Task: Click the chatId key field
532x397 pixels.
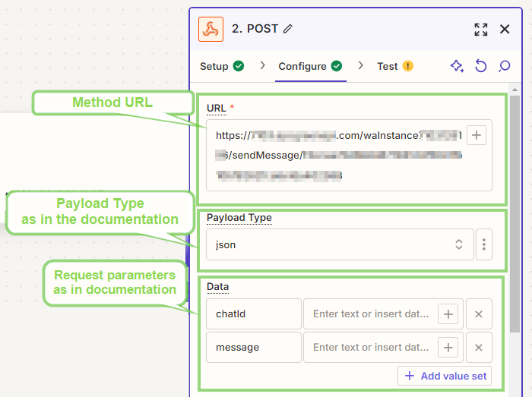Action: click(x=254, y=314)
